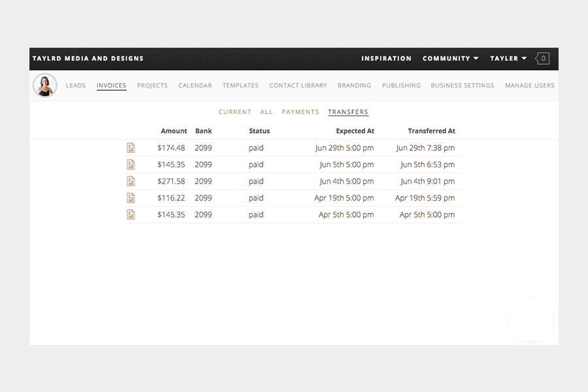
Task: Switch to the Payments tab
Action: (301, 112)
